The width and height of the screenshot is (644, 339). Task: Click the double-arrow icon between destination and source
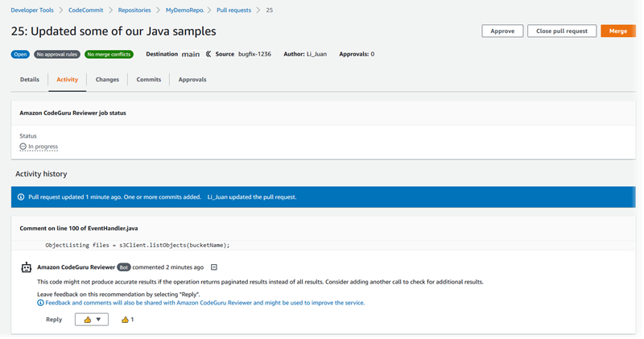208,54
